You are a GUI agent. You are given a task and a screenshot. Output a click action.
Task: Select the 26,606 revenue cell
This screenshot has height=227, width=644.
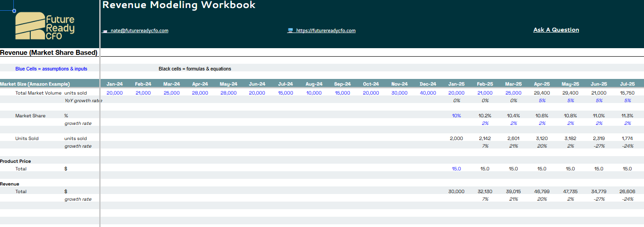(628, 191)
